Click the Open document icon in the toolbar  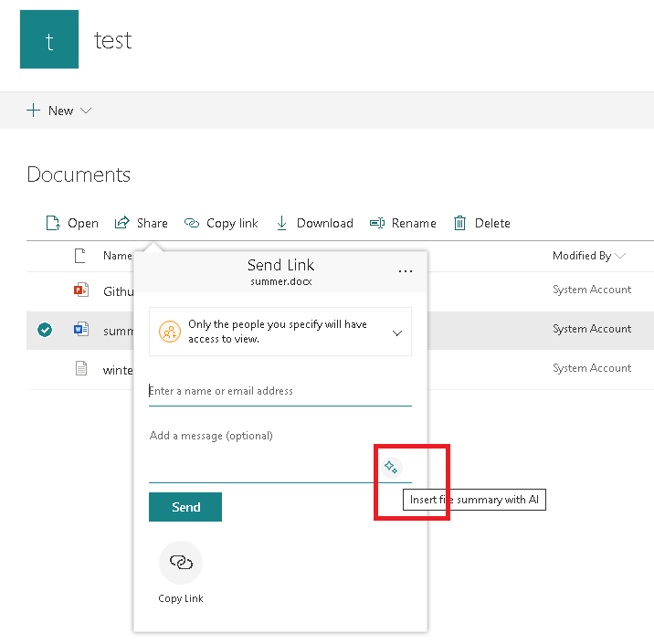click(53, 223)
